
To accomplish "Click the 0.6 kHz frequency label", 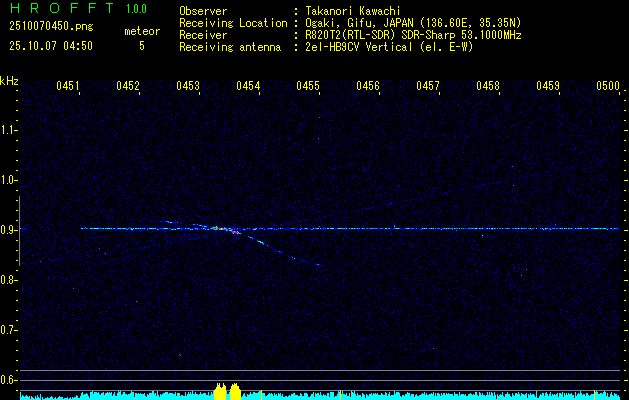I will click(x=9, y=379).
